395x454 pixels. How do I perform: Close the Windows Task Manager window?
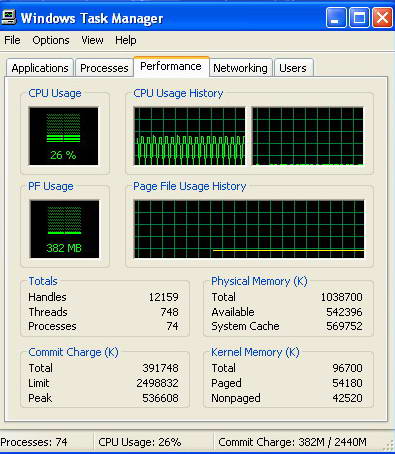(382, 17)
